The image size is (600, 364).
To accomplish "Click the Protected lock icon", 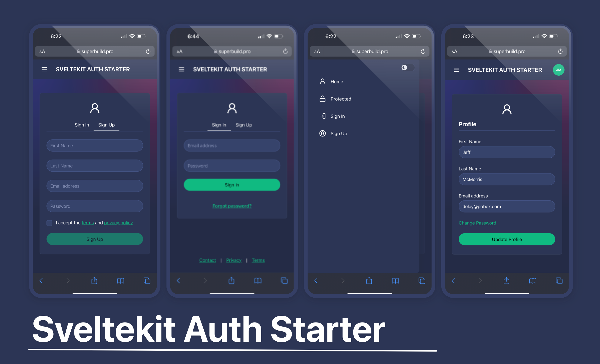I will click(323, 99).
